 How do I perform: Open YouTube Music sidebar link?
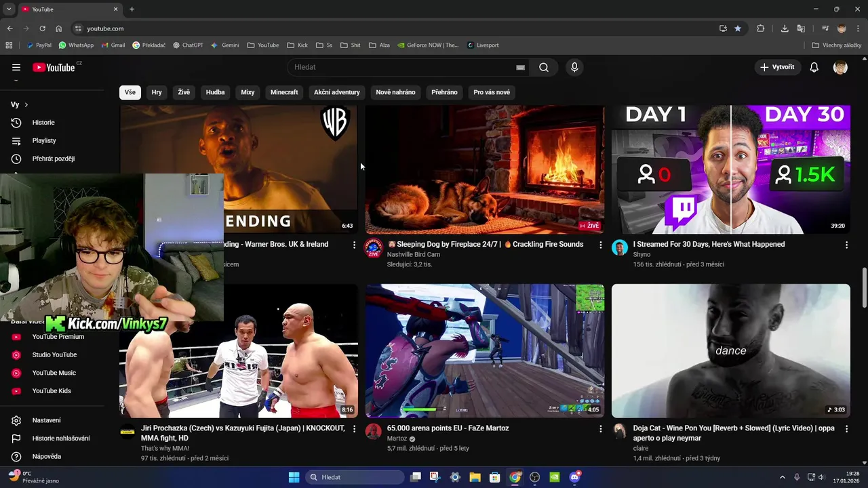(x=54, y=373)
